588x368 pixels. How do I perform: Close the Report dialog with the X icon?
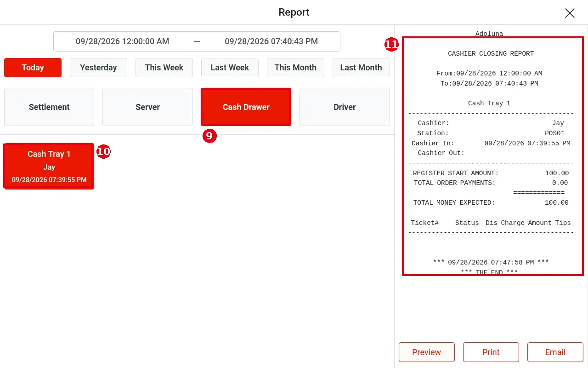pyautogui.click(x=570, y=13)
